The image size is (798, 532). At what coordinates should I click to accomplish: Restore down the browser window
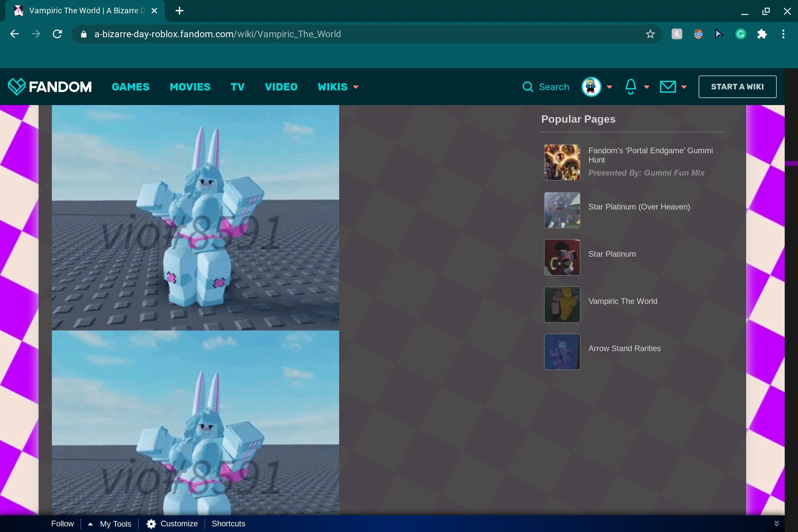[766, 11]
